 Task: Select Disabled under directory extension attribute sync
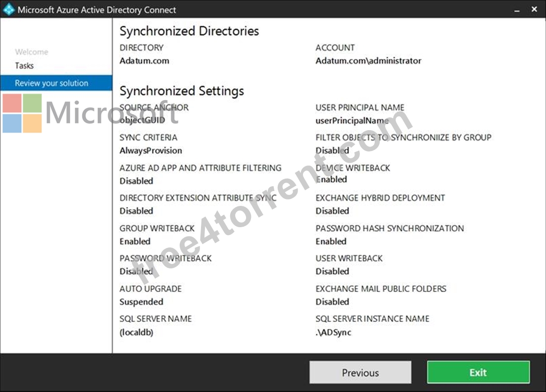(x=137, y=211)
